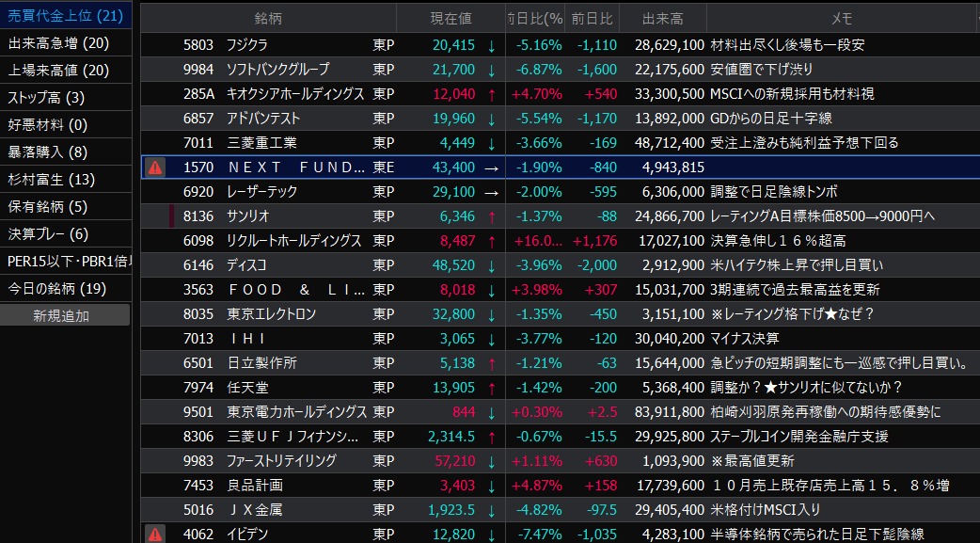Screen dimensions: 980x543
Task: Click the warning icon on the 1570 NEXT FUNDS row
Action: tap(155, 168)
